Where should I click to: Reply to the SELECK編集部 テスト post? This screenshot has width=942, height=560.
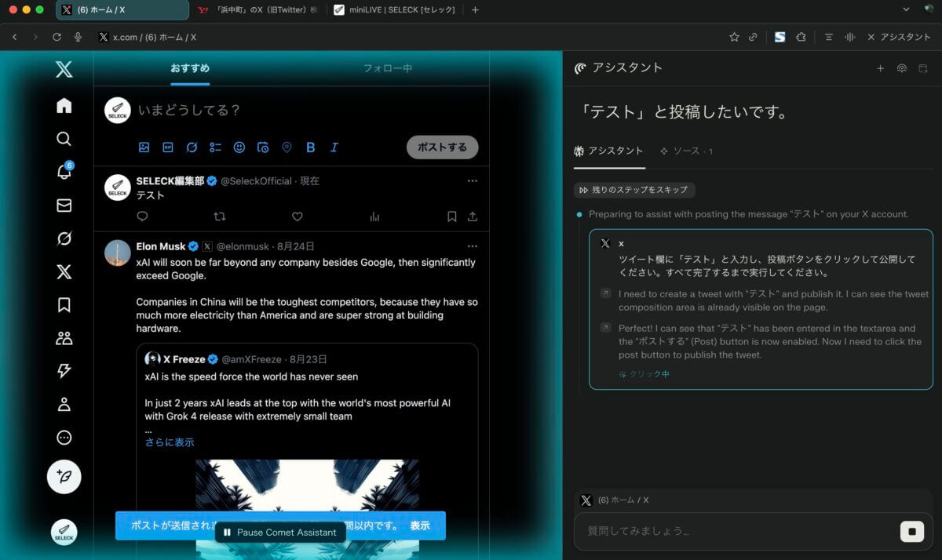pyautogui.click(x=142, y=216)
